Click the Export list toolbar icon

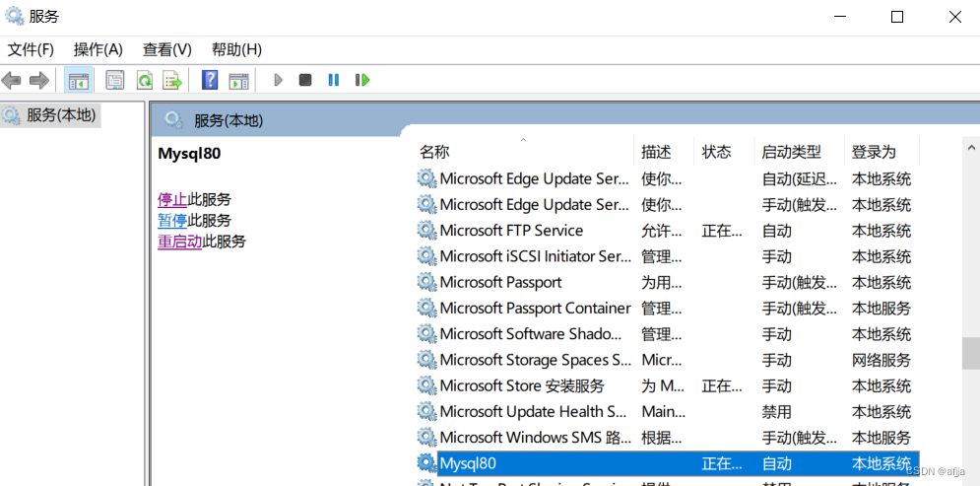[x=172, y=80]
